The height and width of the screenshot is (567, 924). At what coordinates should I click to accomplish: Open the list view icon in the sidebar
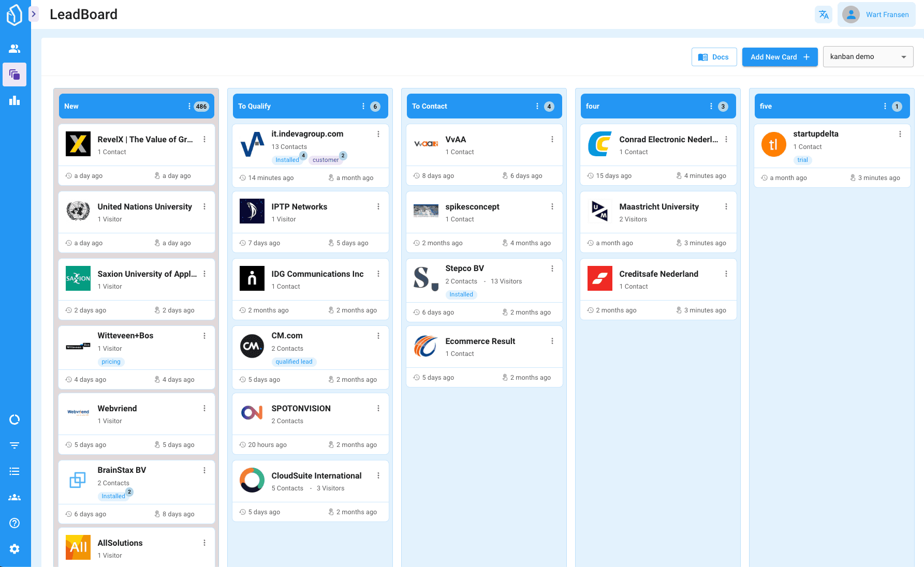click(14, 471)
